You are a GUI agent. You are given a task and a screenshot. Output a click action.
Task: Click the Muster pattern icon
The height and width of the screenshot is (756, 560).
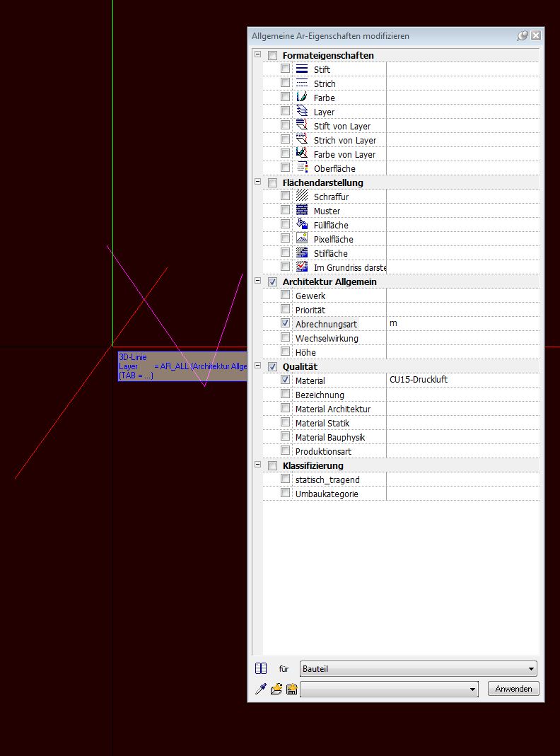(x=302, y=210)
